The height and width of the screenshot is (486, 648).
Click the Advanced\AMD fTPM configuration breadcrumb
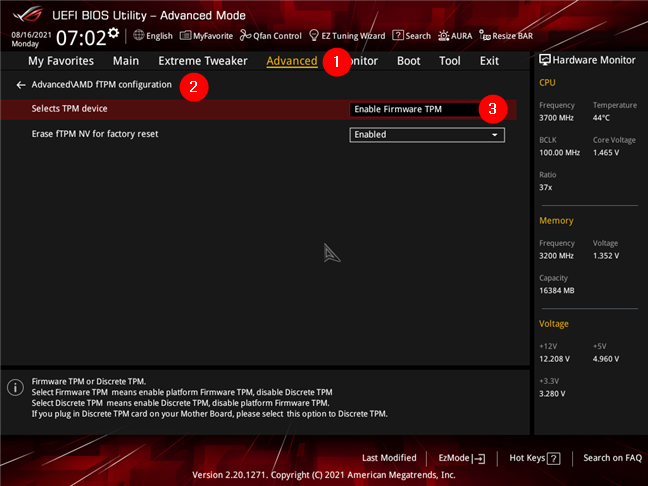(101, 85)
